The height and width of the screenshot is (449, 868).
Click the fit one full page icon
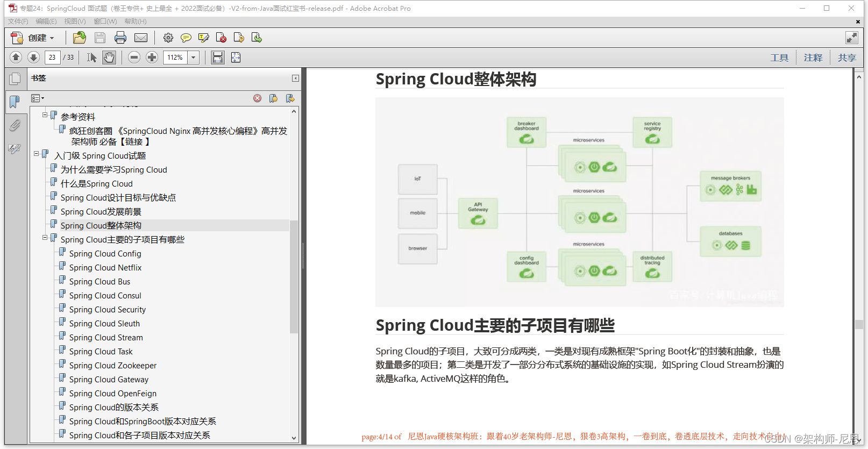[x=236, y=57]
